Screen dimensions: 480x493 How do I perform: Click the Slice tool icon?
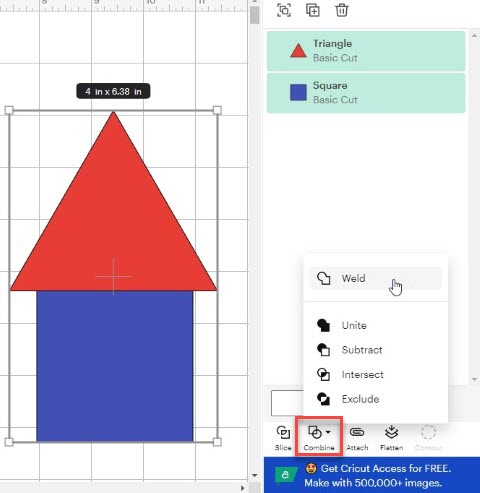283,433
